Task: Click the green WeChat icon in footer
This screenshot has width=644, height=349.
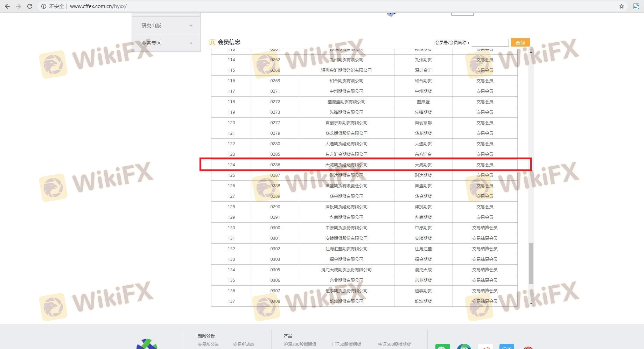Action: click(442, 347)
